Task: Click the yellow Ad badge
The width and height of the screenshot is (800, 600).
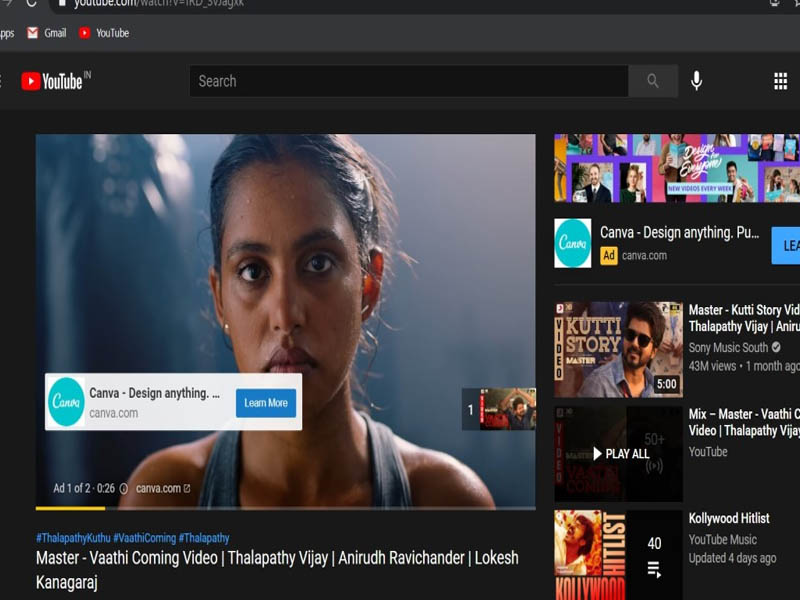Action: pyautogui.click(x=609, y=255)
